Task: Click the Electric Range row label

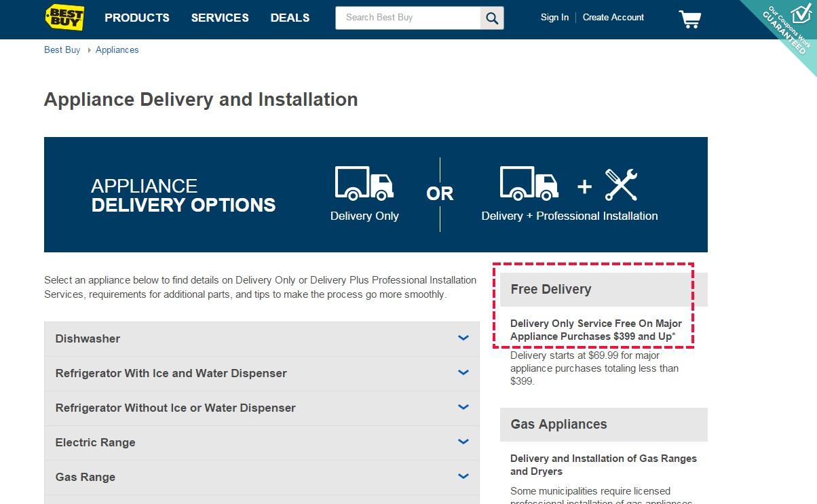Action: pyautogui.click(x=95, y=442)
